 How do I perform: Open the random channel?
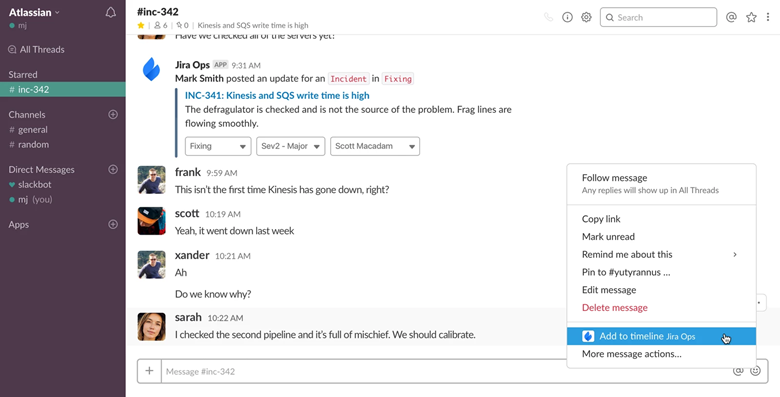(33, 144)
